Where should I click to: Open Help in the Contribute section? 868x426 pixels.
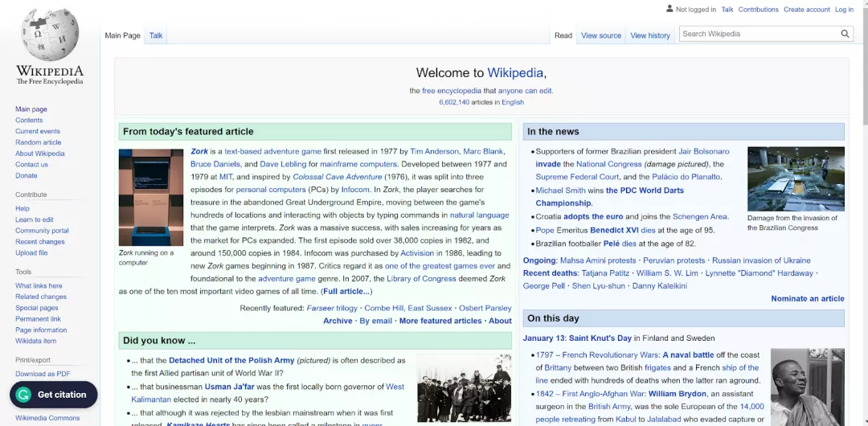click(23, 208)
